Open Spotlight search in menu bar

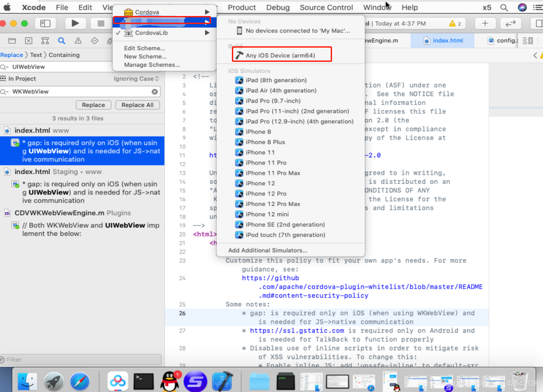(x=504, y=8)
